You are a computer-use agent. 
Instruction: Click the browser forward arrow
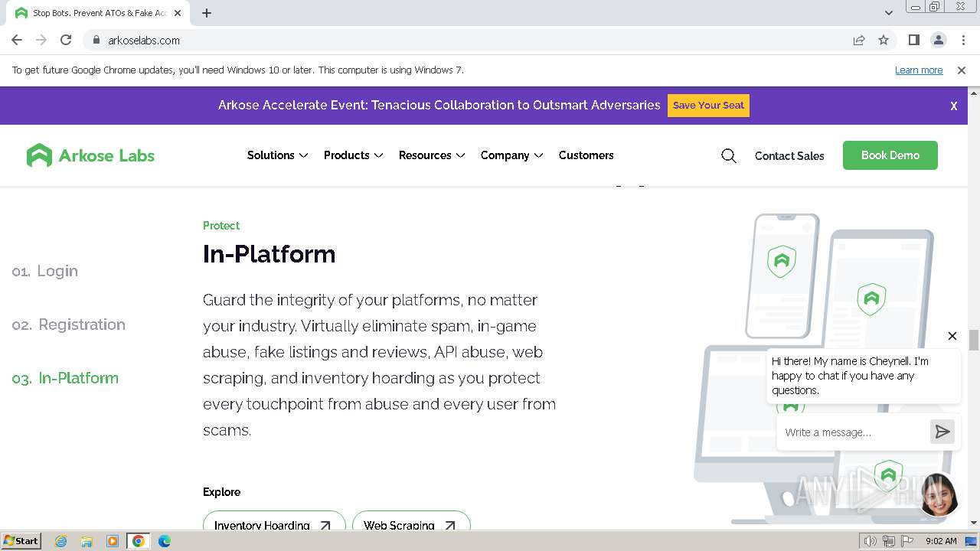tap(41, 40)
